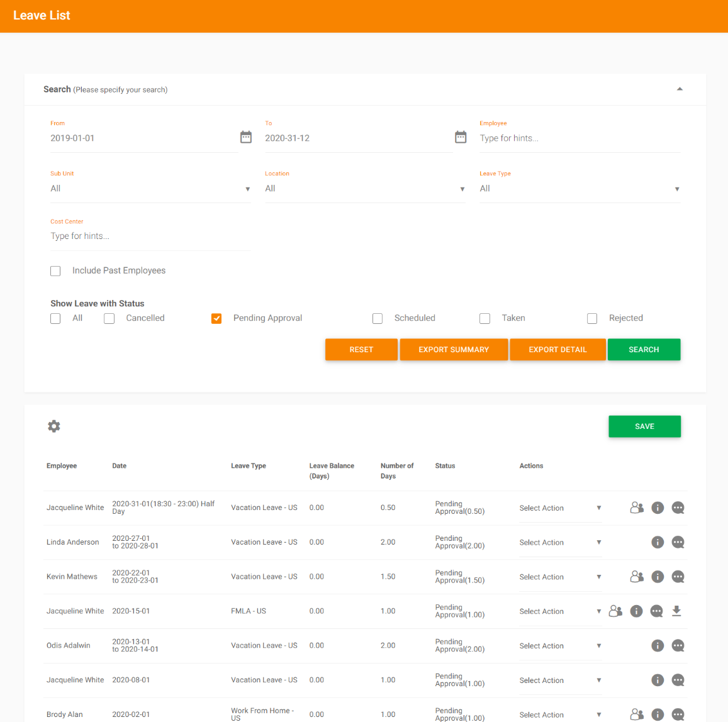Check the Taken status checkbox
The height and width of the screenshot is (722, 728).
click(x=484, y=318)
